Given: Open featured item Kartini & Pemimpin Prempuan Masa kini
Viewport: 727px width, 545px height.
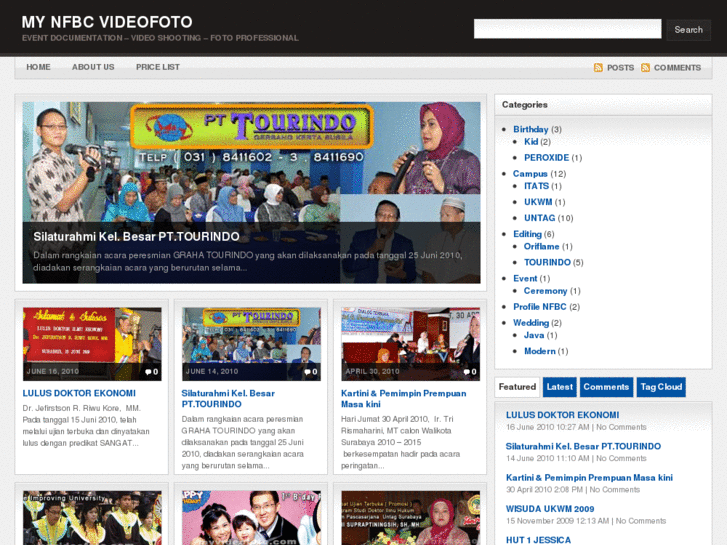Looking at the screenshot, I should tap(589, 478).
